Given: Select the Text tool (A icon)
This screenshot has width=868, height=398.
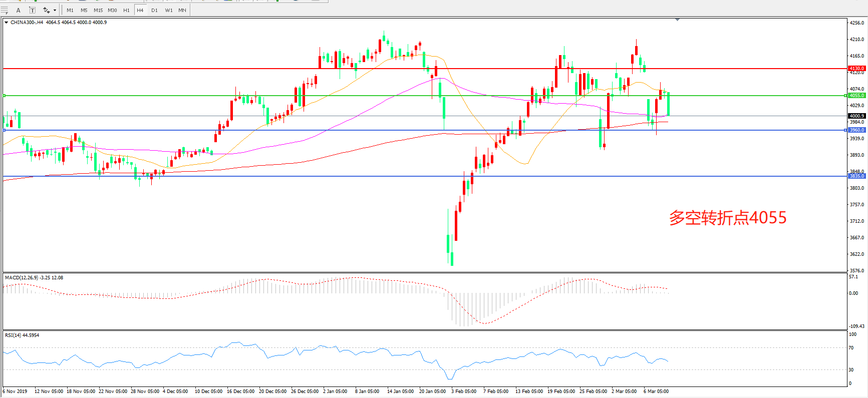Looking at the screenshot, I should (19, 10).
